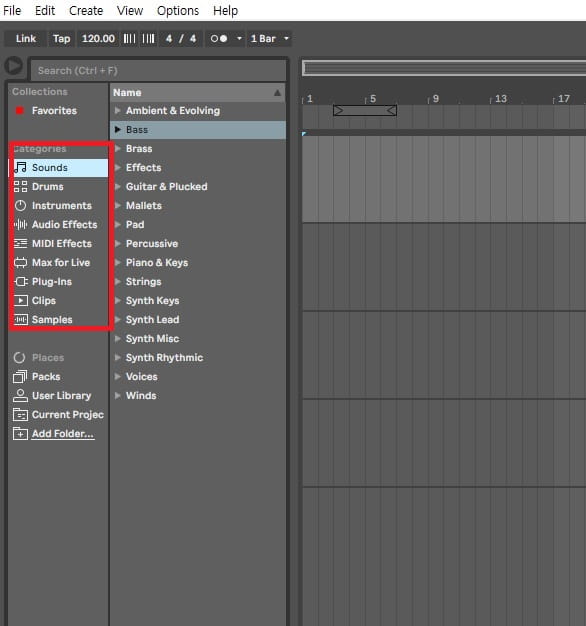Open the Help menu
This screenshot has height=626, width=586.
tap(226, 10)
